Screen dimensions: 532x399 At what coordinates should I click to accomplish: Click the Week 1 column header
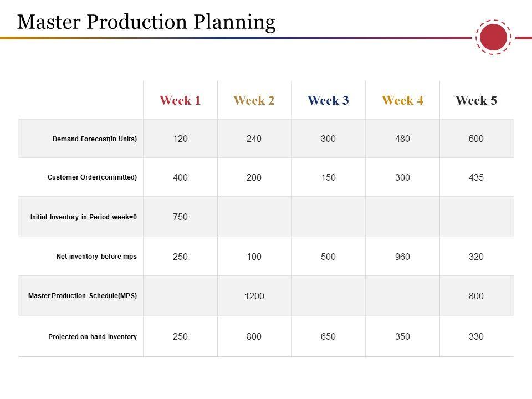pyautogui.click(x=180, y=100)
